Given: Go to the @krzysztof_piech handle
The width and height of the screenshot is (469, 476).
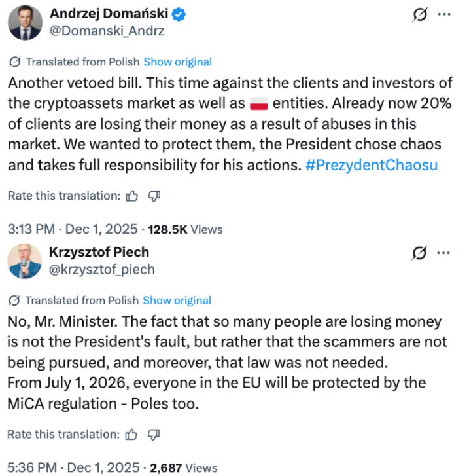Looking at the screenshot, I should tap(102, 268).
